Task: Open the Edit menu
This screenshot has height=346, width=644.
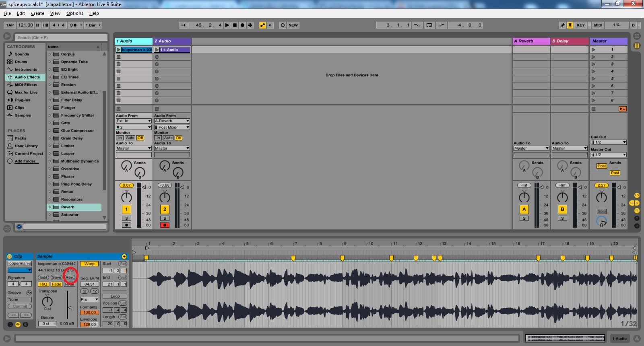Action: [x=21, y=13]
